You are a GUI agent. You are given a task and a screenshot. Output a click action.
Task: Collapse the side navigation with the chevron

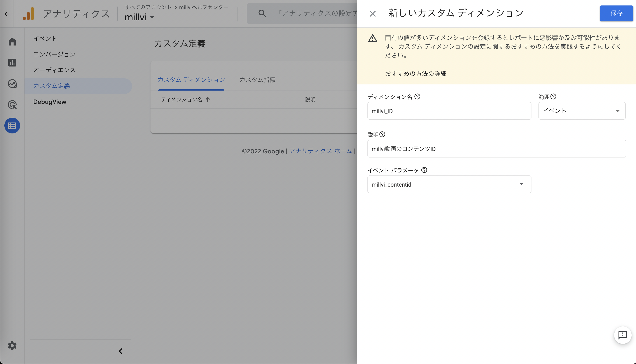tap(121, 351)
